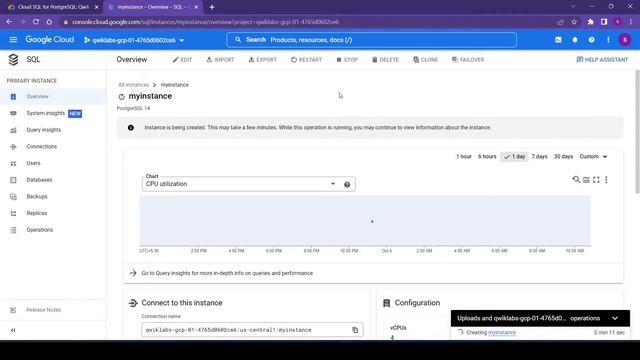Click the EXPORT button
Viewport: 640px width, 360px height.
262,60
